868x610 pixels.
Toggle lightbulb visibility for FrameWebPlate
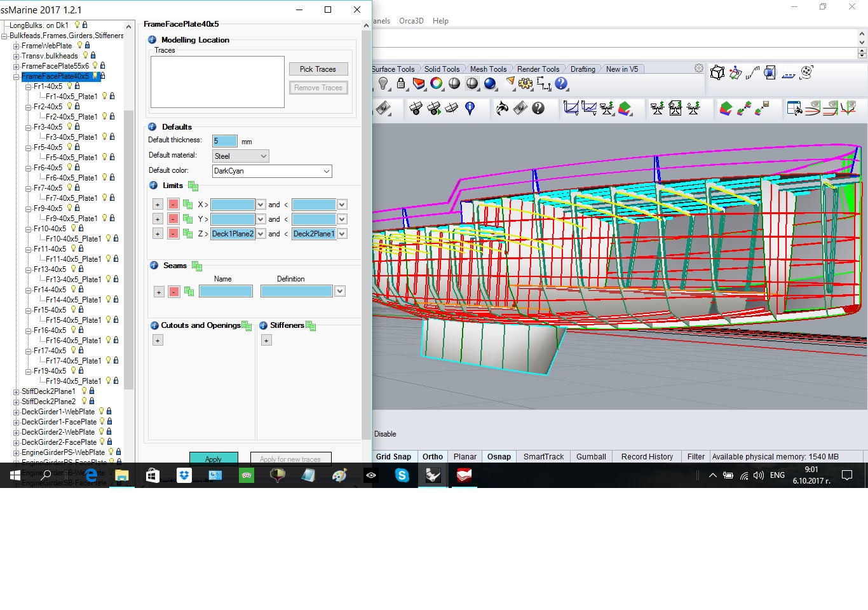click(79, 46)
